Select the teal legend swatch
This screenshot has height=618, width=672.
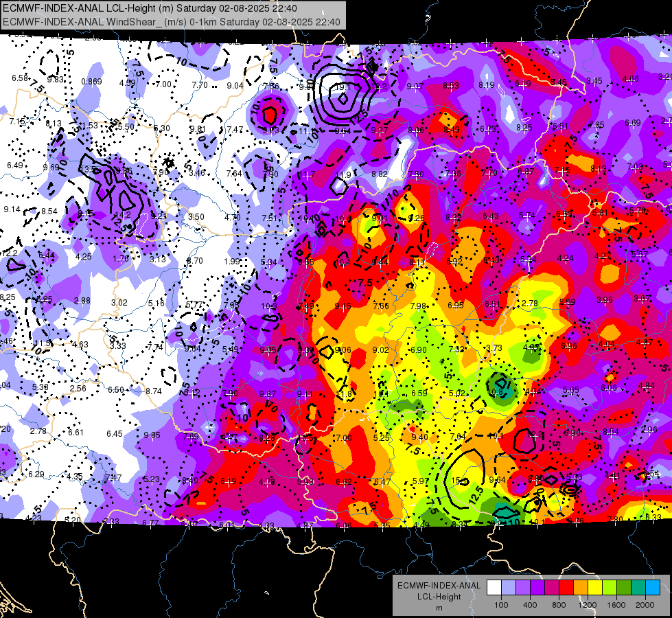(638, 588)
